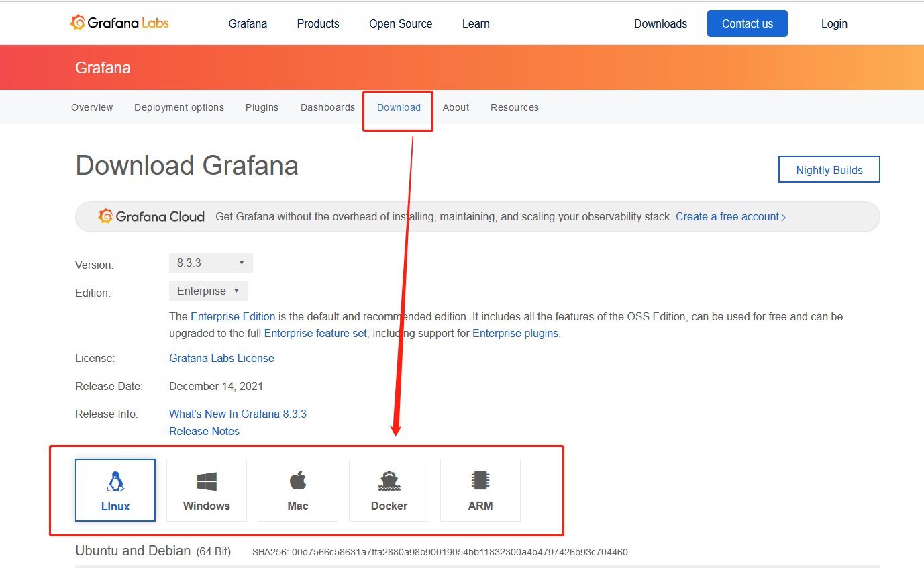Expand the Products menu
Screen dimensions: 924x568
coord(317,23)
